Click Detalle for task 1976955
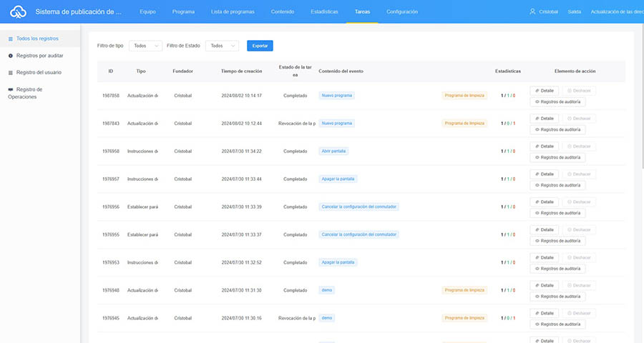644x343 pixels. [545, 230]
